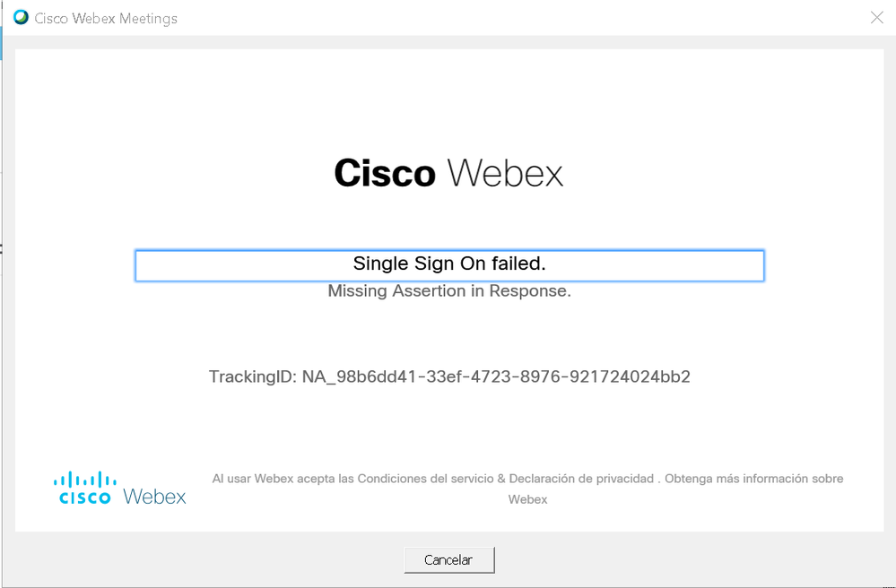Open the Condiciones del servicio link
The width and height of the screenshot is (896, 588).
point(426,479)
